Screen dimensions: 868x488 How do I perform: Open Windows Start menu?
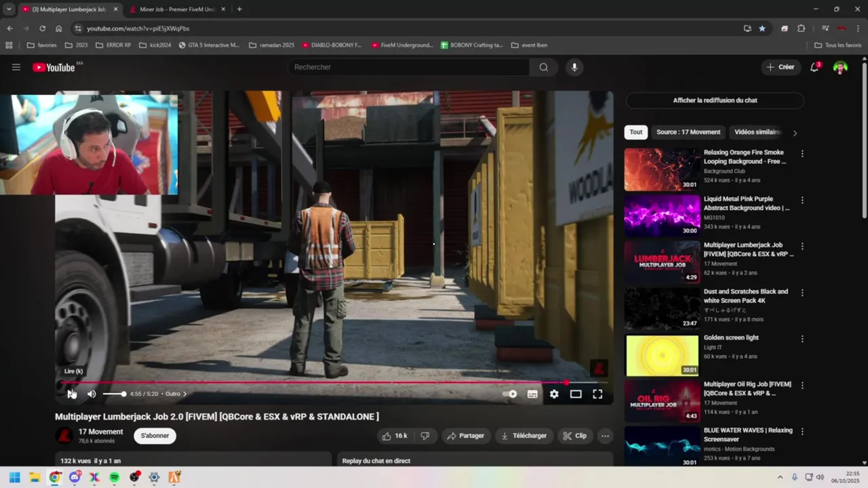coord(15,477)
